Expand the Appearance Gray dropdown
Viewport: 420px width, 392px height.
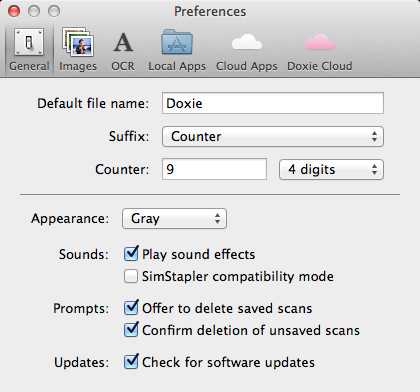[x=174, y=219]
